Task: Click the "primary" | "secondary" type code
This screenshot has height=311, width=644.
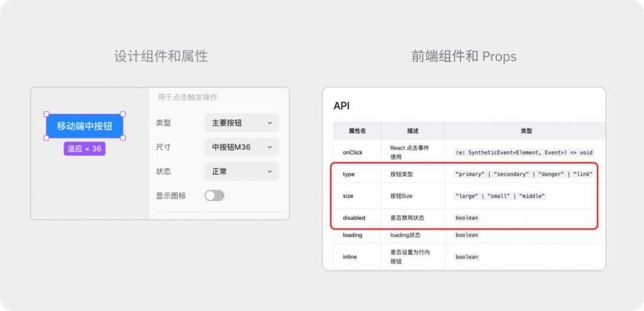Action: click(x=524, y=174)
